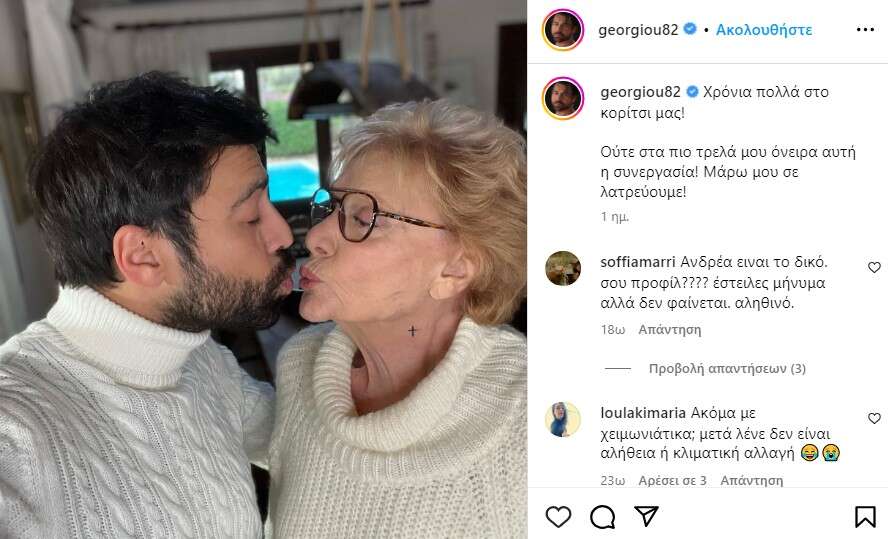Screen dimensions: 888x539
Task: Expand Προβολή απαντήσεων (3) replies
Action: tap(727, 368)
